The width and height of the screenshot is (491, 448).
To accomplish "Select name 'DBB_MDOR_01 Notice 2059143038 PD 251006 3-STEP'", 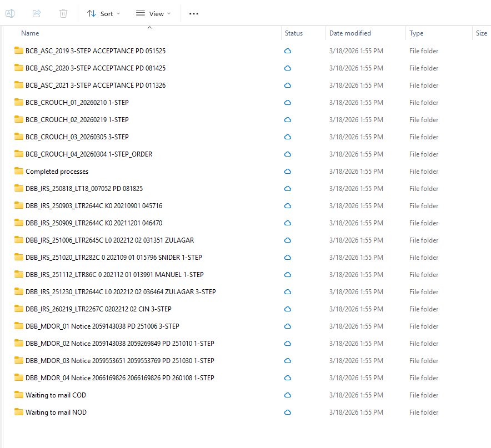I will click(102, 326).
